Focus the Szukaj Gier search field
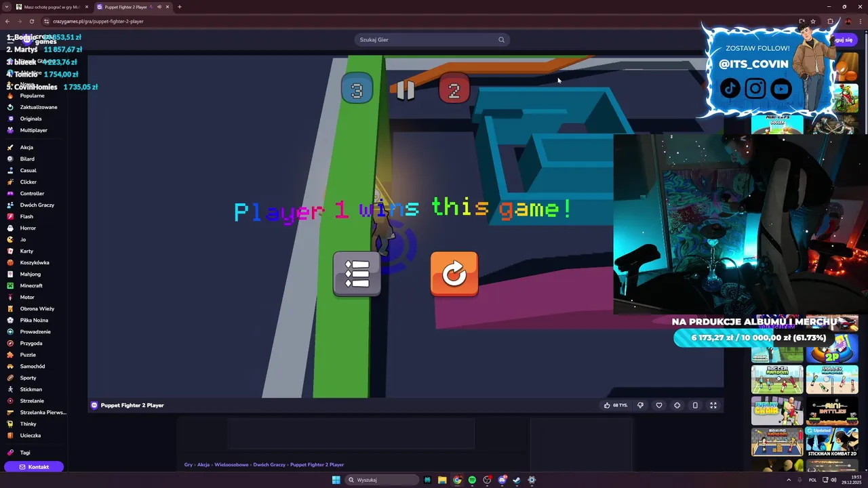The width and height of the screenshot is (868, 488). point(431,39)
